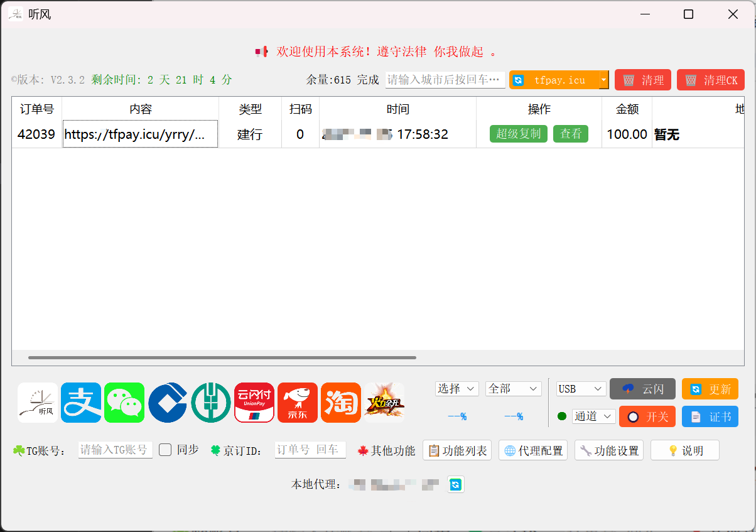Expand the USB connection dropdown

(x=581, y=389)
